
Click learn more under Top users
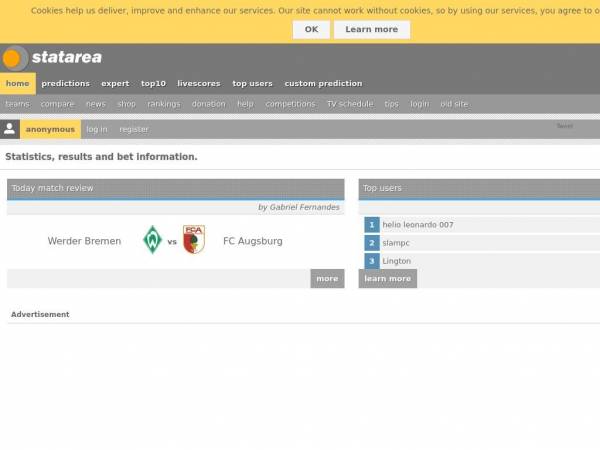(x=388, y=279)
